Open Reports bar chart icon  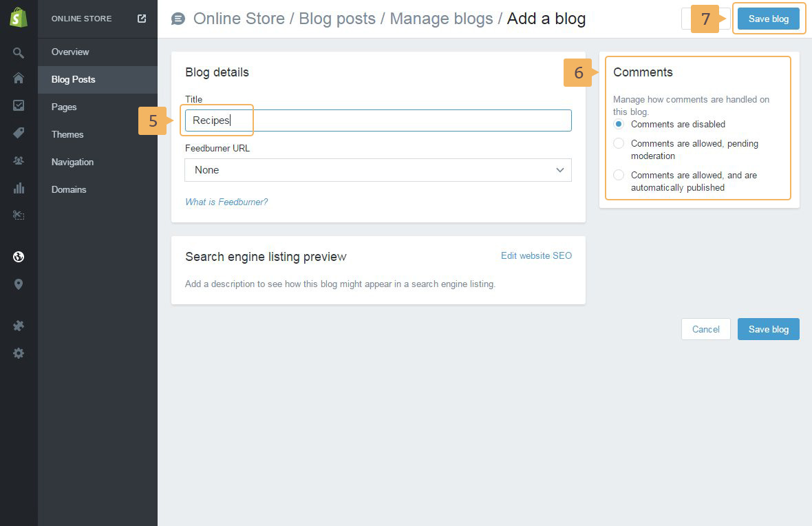pos(19,188)
